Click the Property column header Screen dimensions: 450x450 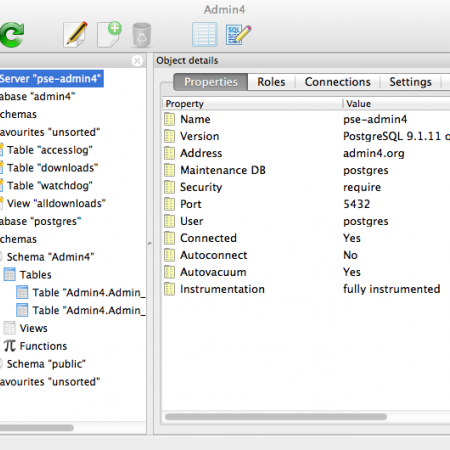(252, 104)
